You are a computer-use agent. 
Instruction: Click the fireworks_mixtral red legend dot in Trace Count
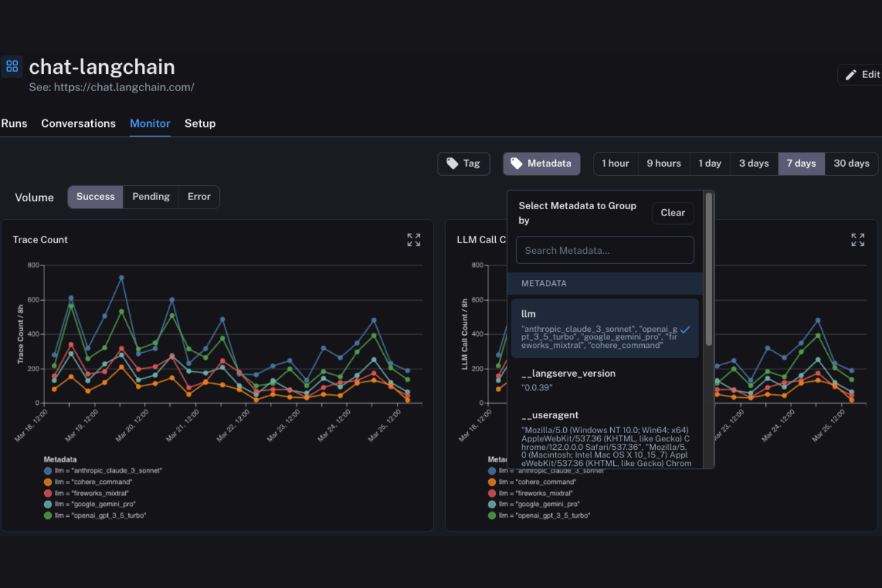pyautogui.click(x=48, y=493)
